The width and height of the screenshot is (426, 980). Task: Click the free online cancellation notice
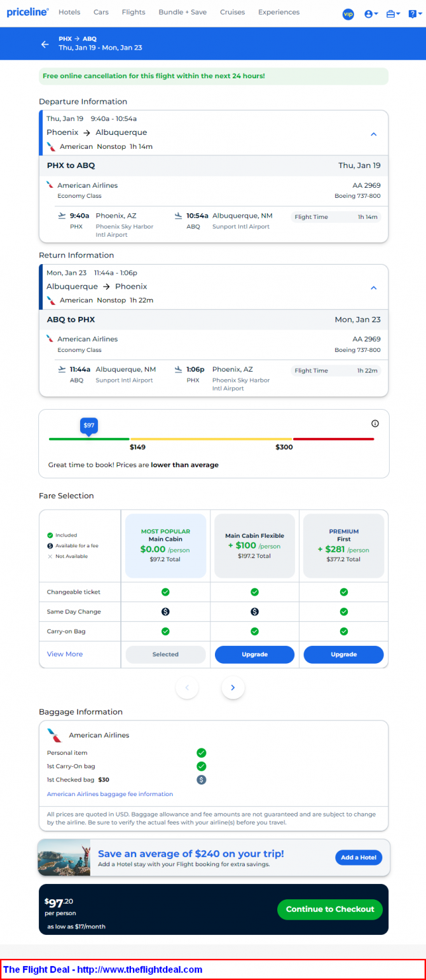[213, 76]
